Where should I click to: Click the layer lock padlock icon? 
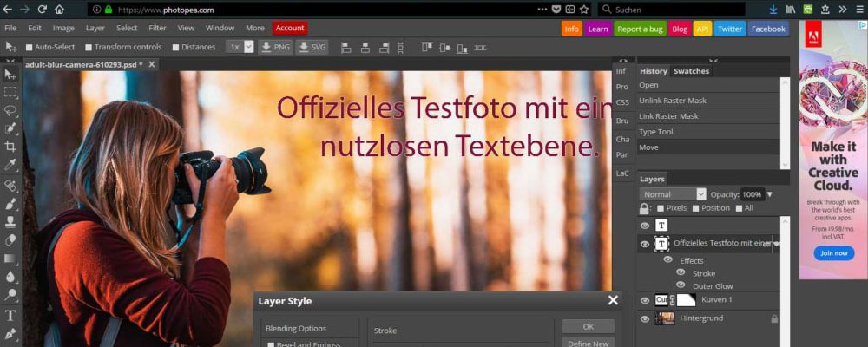coord(644,209)
